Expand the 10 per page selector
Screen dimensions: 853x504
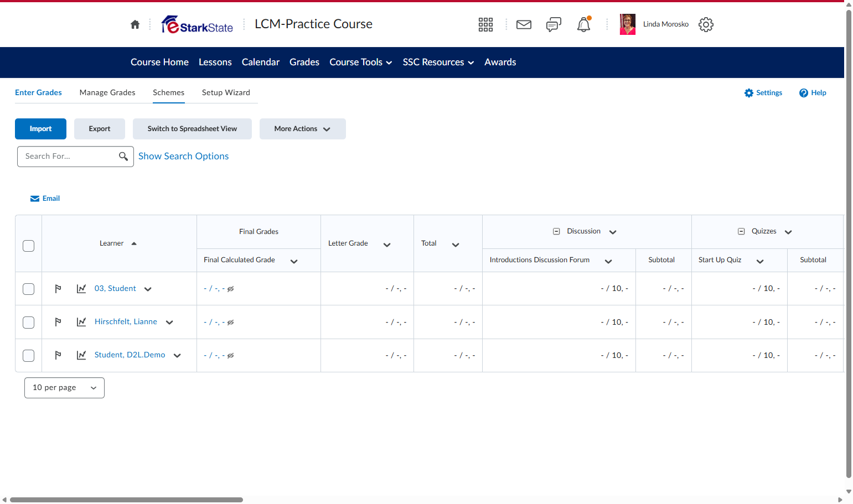(x=64, y=388)
